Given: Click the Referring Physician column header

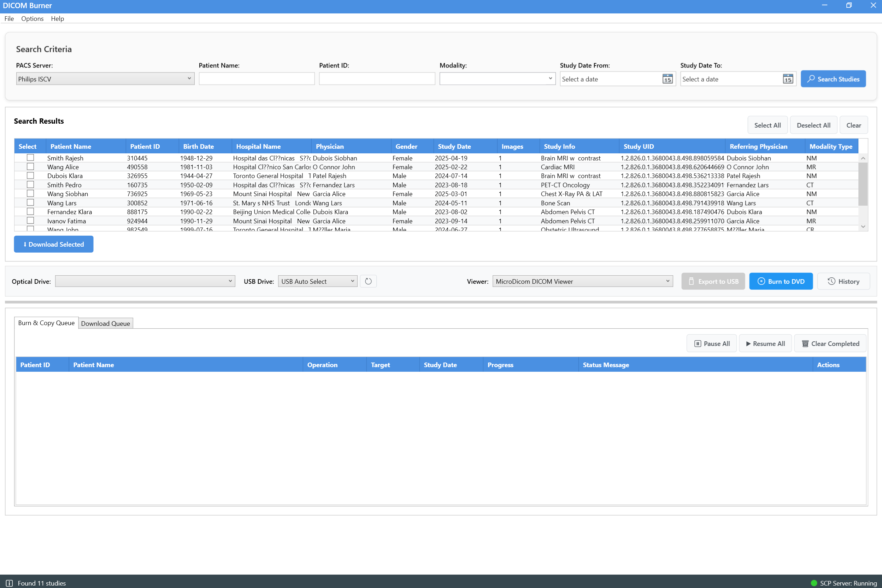Looking at the screenshot, I should [x=765, y=146].
